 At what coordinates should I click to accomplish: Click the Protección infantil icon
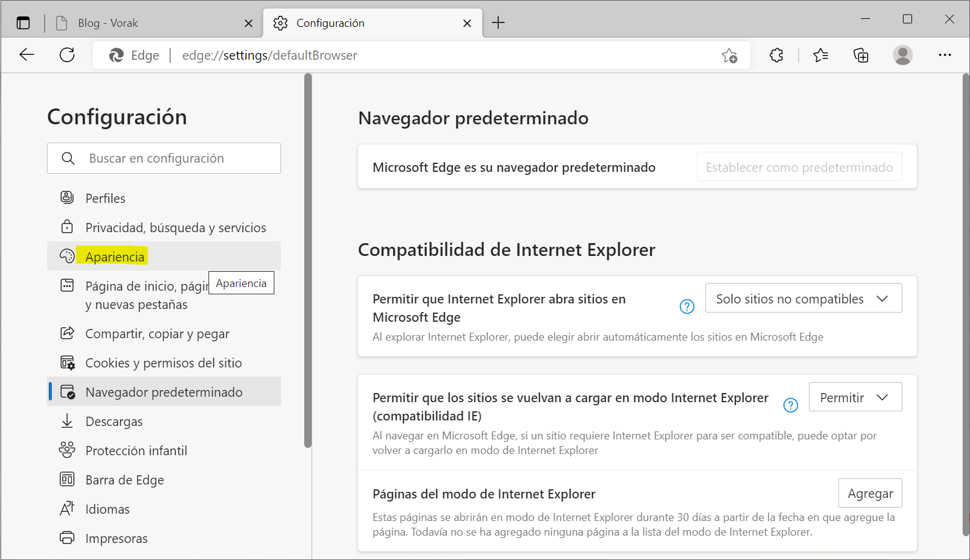67,450
